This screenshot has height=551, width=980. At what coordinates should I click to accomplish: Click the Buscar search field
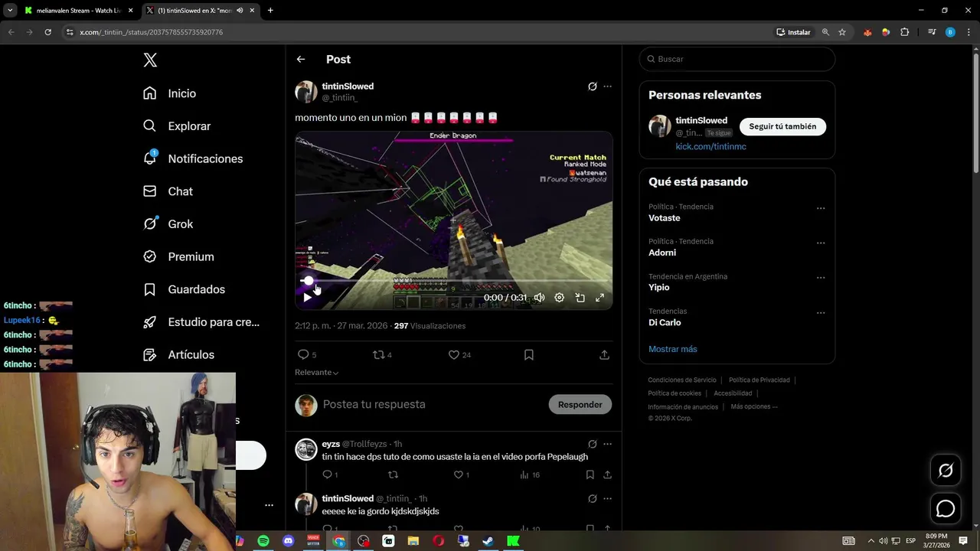(x=737, y=59)
